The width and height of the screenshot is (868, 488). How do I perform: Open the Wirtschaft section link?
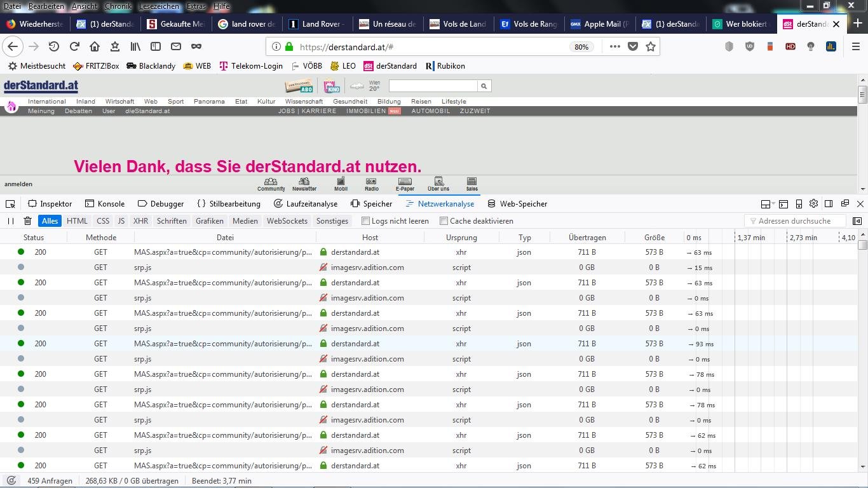tap(119, 102)
